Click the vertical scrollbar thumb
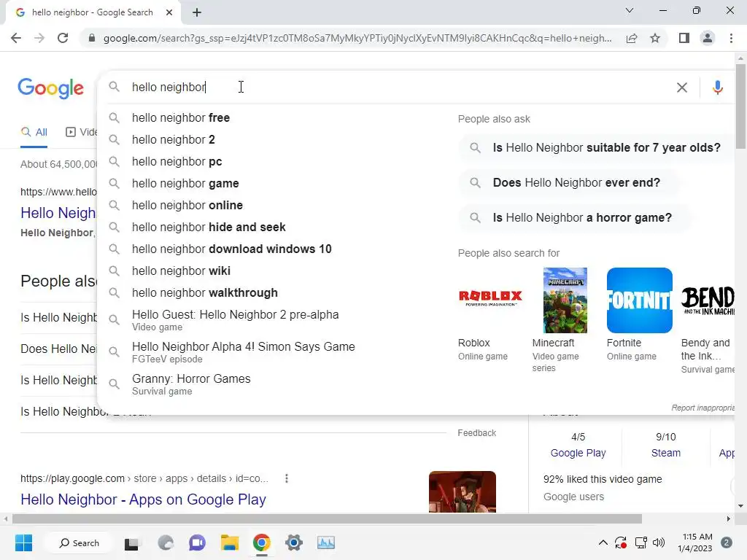This screenshot has height=560, width=747. click(x=740, y=106)
